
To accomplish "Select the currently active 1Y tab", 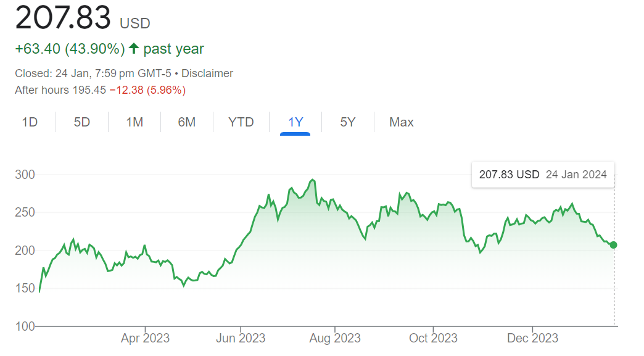I will (x=295, y=122).
